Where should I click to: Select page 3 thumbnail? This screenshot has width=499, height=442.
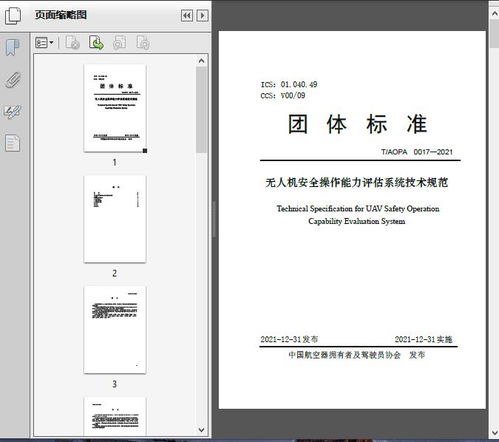pyautogui.click(x=115, y=330)
